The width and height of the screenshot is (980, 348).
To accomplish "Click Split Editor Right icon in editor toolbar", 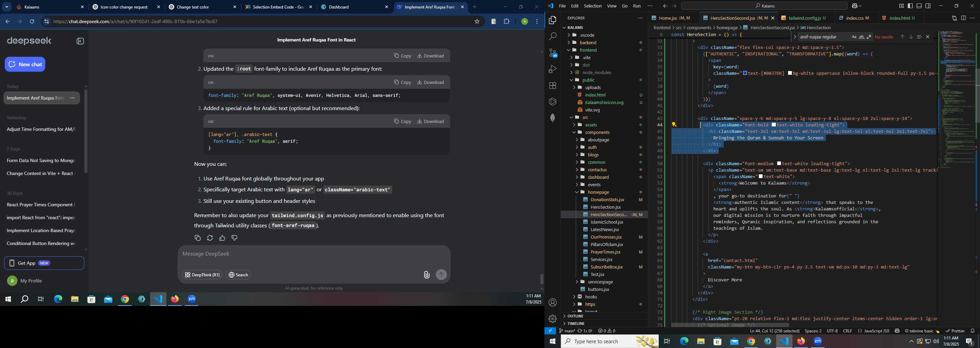I will click(x=963, y=18).
